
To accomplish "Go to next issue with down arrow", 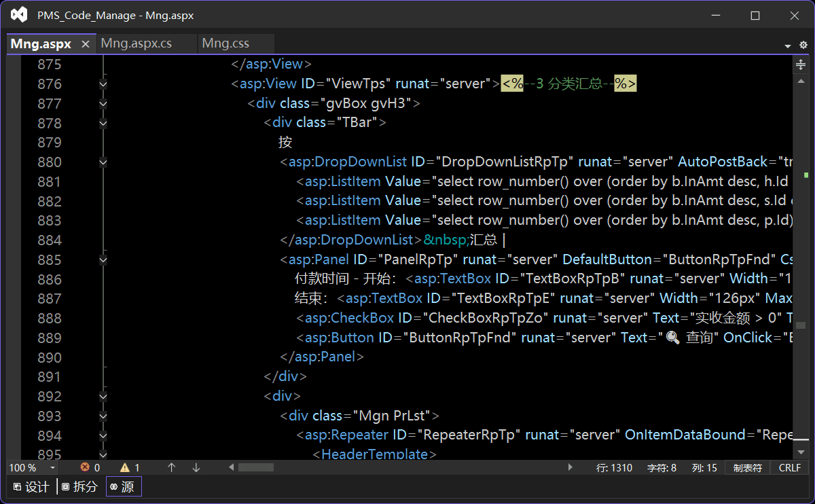I will click(x=196, y=467).
